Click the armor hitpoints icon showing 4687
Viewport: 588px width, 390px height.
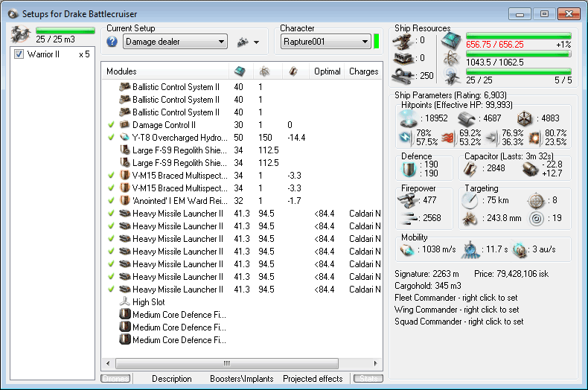[467, 119]
